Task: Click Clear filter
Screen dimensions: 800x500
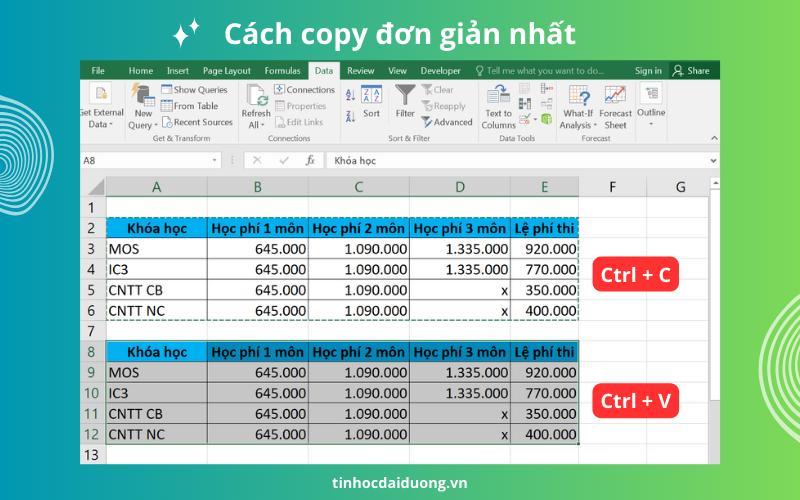Action: point(438,89)
